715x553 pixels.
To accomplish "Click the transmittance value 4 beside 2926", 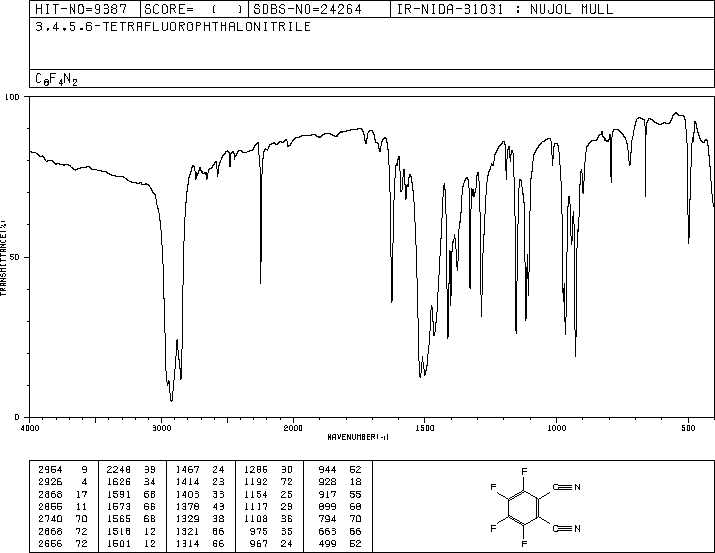I will point(84,481).
